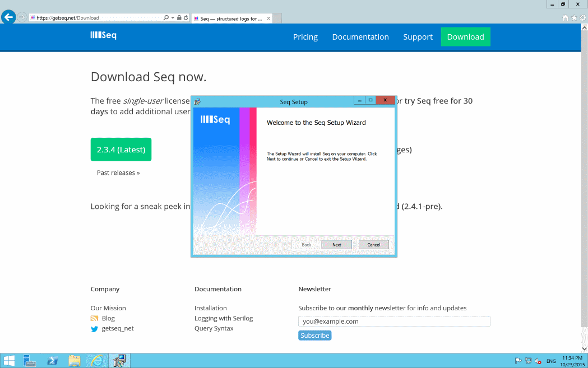
Task: Click the Twitter bird icon in footer
Action: click(x=94, y=329)
